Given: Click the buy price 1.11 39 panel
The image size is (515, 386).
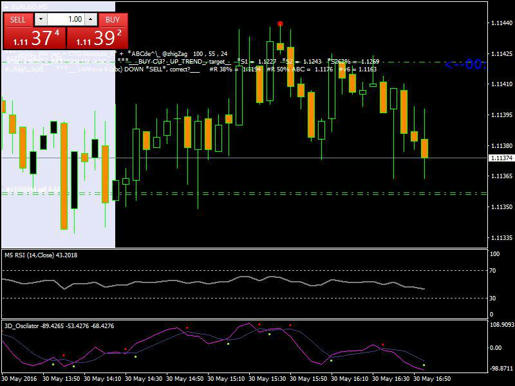Looking at the screenshot, I should 97,38.
